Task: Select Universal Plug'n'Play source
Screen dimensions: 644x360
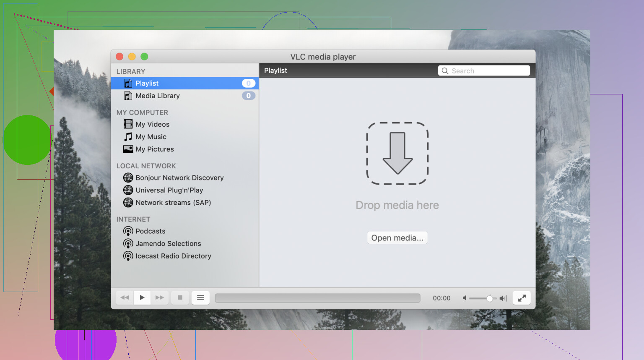Action: tap(169, 190)
